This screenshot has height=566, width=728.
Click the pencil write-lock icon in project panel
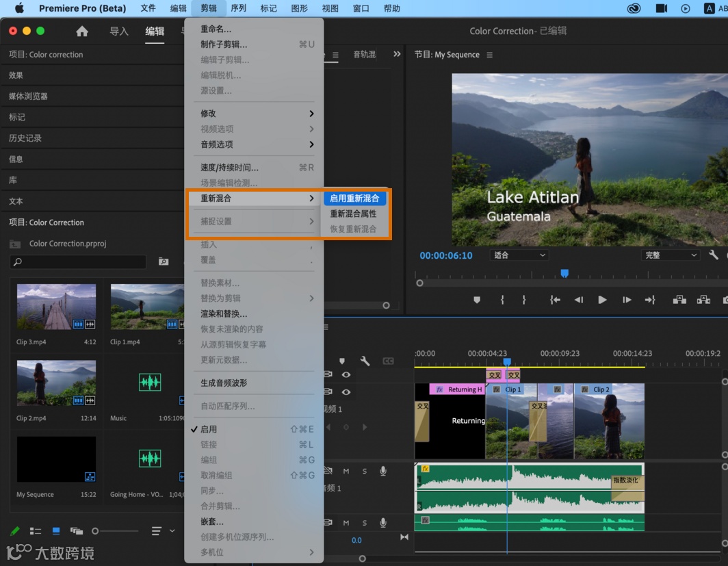point(15,530)
